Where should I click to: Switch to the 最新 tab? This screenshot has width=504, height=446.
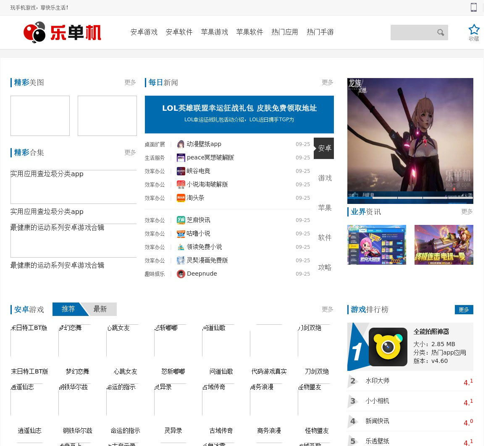click(100, 309)
